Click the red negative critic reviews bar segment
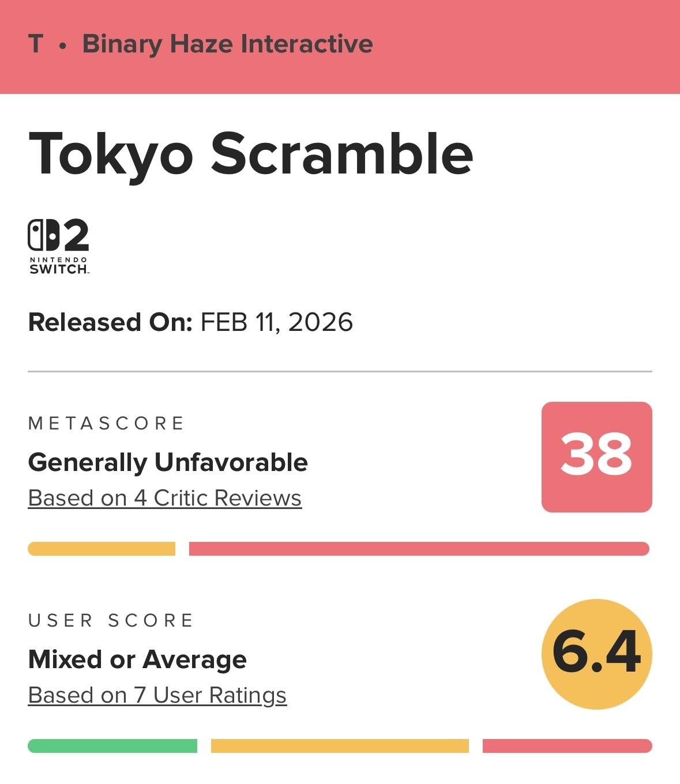This screenshot has height=784, width=680. pos(419,549)
